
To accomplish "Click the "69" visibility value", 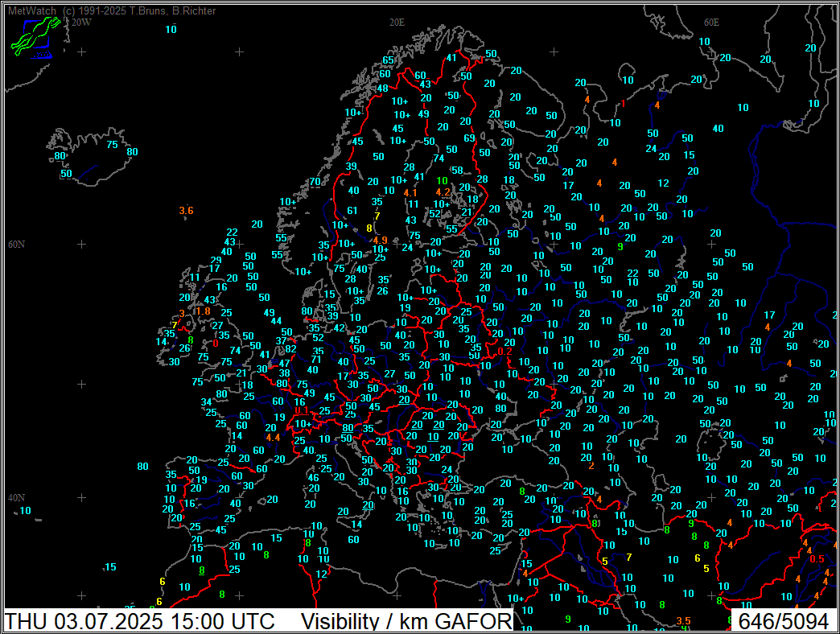I will [x=469, y=138].
